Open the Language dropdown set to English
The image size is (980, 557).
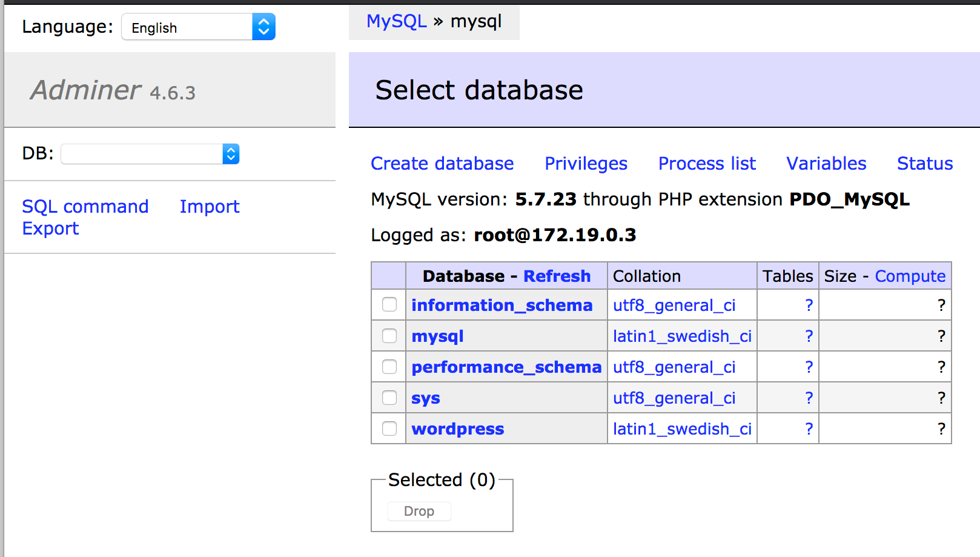click(x=198, y=27)
